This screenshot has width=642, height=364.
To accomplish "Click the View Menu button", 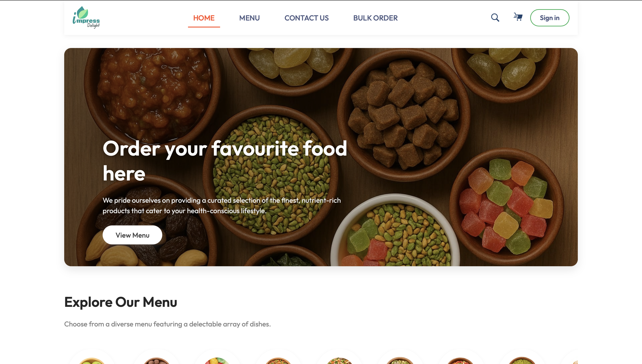I will click(132, 235).
